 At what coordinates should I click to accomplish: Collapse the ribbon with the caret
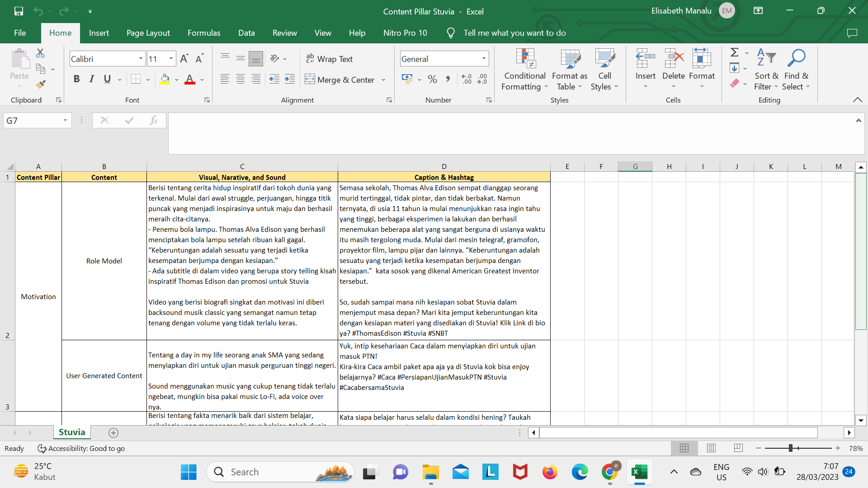tap(857, 100)
